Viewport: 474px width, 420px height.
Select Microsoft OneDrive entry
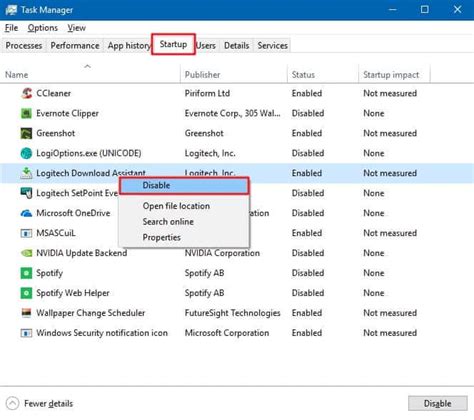[73, 213]
